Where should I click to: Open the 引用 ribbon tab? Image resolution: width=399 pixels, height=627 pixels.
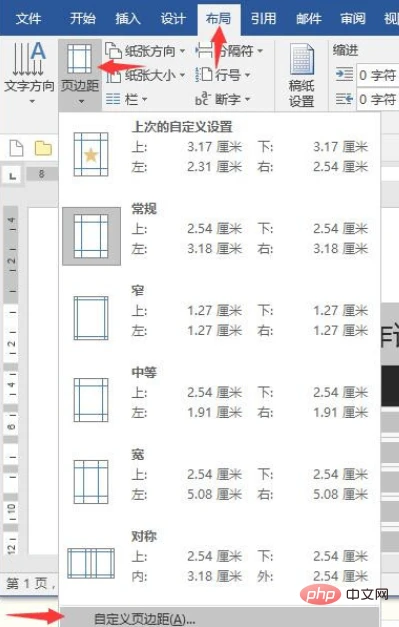point(263,18)
